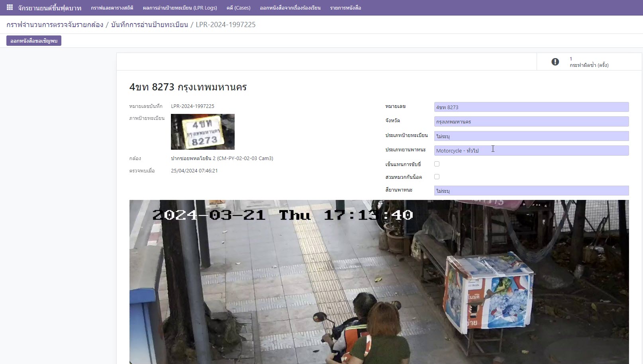The height and width of the screenshot is (364, 643).
Task: Open 'ออกหนังสือจากเรื่องร้องเรียน' menu item
Action: [290, 8]
